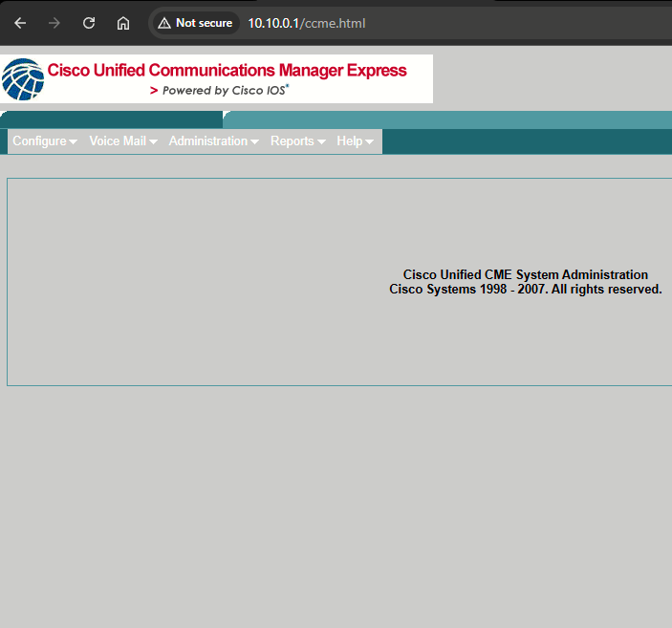Click the Cisco Systems 1998 - 2007 copyright line

point(526,290)
